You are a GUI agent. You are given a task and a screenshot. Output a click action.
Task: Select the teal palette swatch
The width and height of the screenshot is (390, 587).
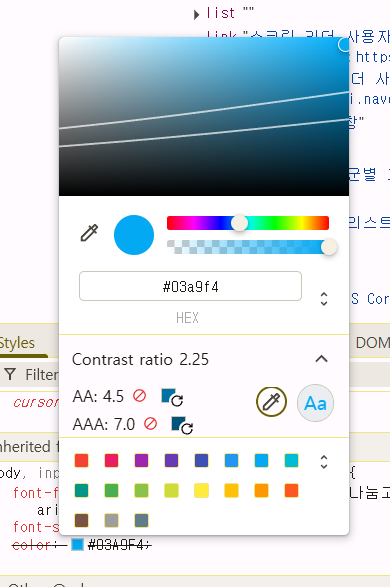point(82,490)
